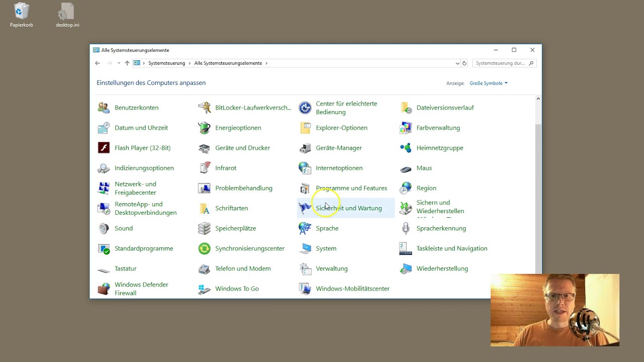This screenshot has width=644, height=362.
Task: Open Windows Defender Firewall icon
Action: point(104,289)
